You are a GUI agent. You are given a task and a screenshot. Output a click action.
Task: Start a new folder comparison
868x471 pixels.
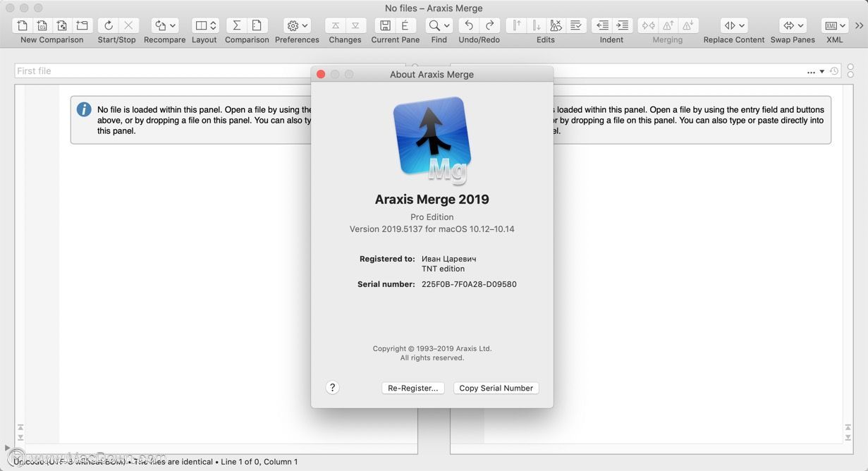82,25
